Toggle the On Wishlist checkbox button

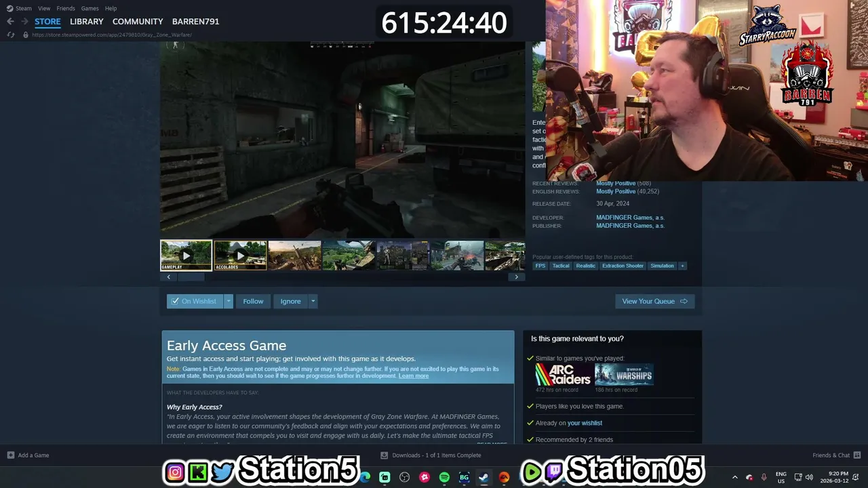[x=195, y=301]
